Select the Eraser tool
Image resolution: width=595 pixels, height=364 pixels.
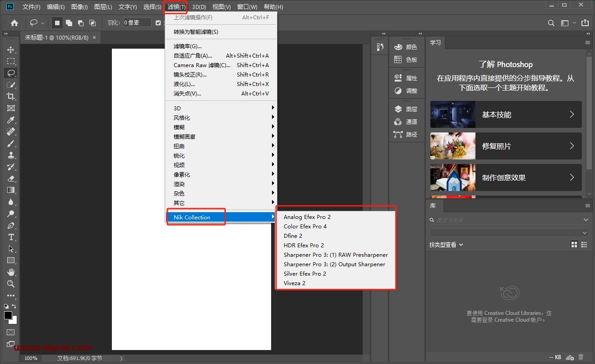tap(11, 178)
